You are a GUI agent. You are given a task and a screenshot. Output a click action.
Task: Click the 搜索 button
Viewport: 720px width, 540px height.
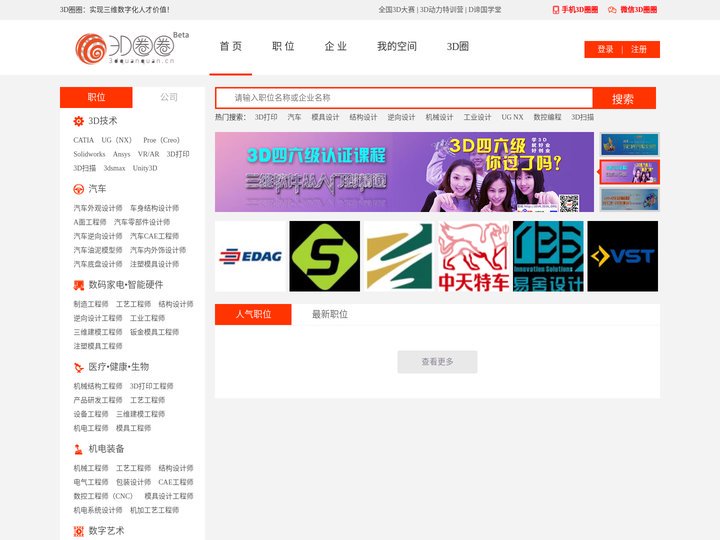[623, 98]
